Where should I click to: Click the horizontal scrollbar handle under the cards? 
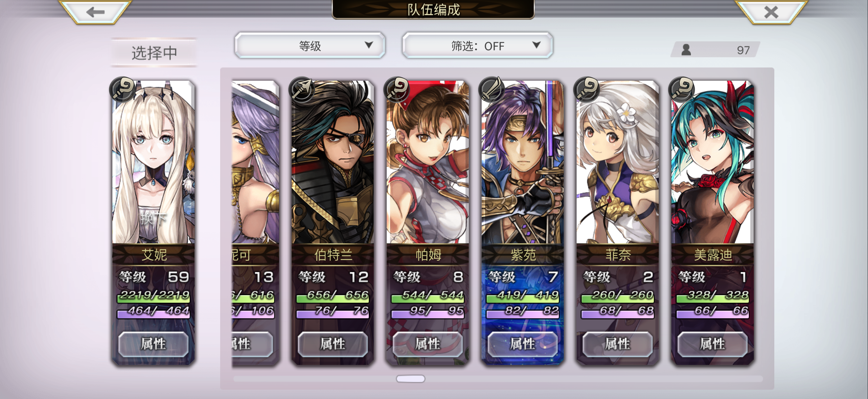[x=410, y=378]
